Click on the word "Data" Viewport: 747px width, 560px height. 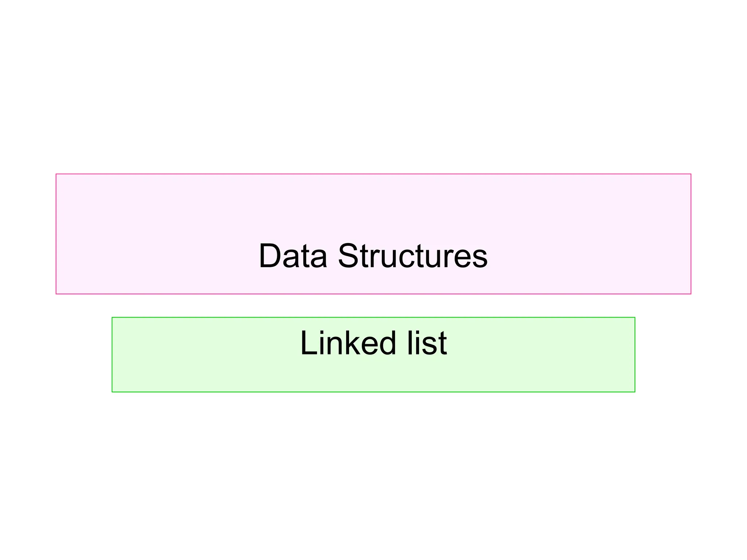tap(293, 256)
